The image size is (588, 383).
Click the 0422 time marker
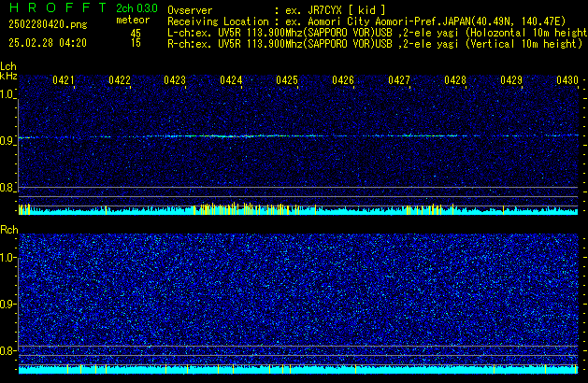coord(120,80)
